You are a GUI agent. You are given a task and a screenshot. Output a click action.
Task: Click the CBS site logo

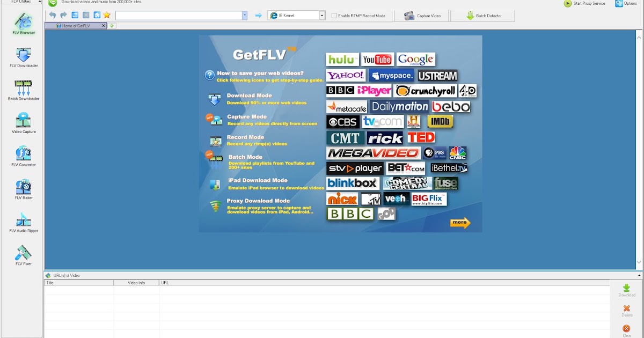(x=342, y=122)
